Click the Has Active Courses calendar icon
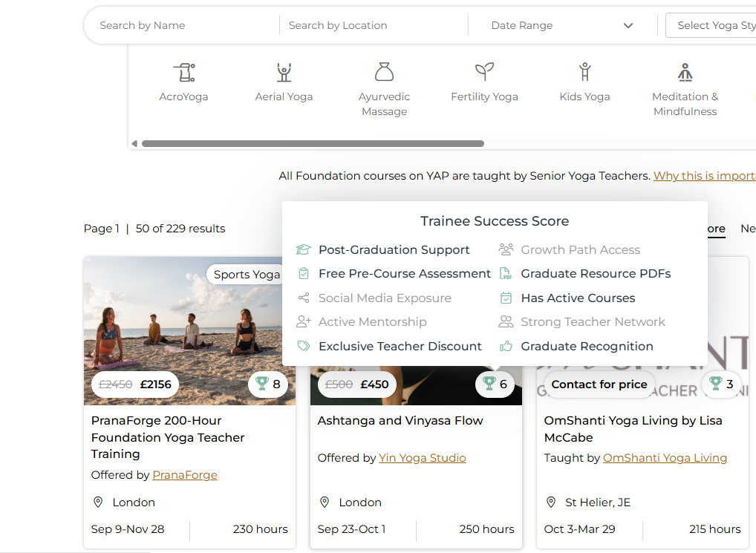Screen dimensions: 756x553 coord(506,298)
